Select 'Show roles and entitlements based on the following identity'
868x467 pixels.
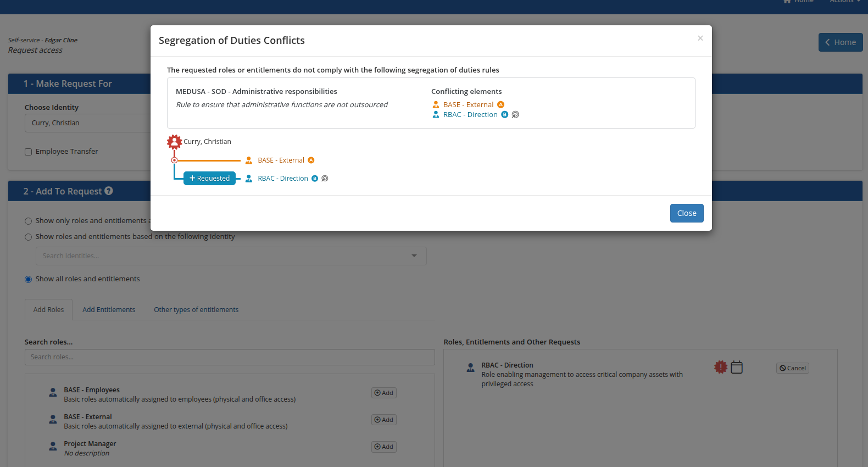[28, 237]
